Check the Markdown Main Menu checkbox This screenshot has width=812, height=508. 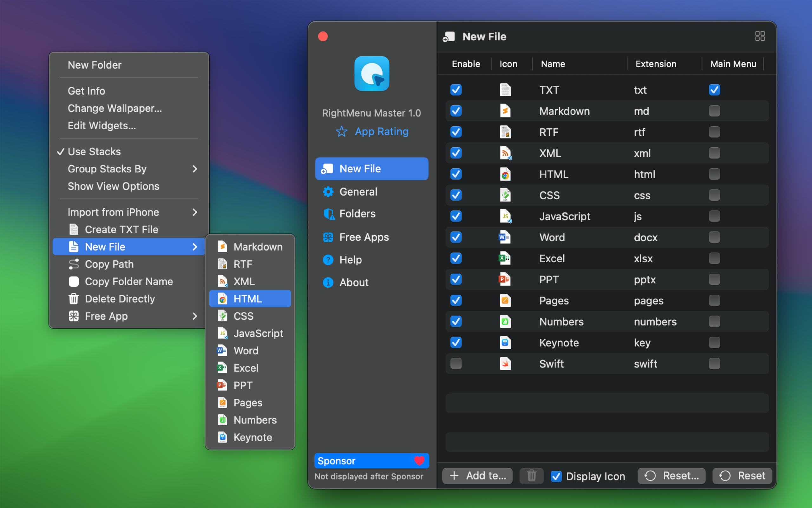(x=714, y=111)
